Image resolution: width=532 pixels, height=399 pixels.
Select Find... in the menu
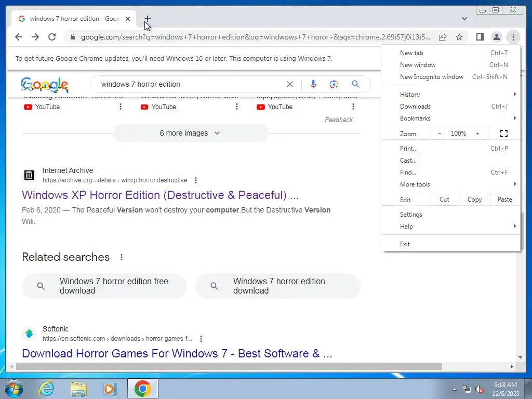[x=451, y=172]
